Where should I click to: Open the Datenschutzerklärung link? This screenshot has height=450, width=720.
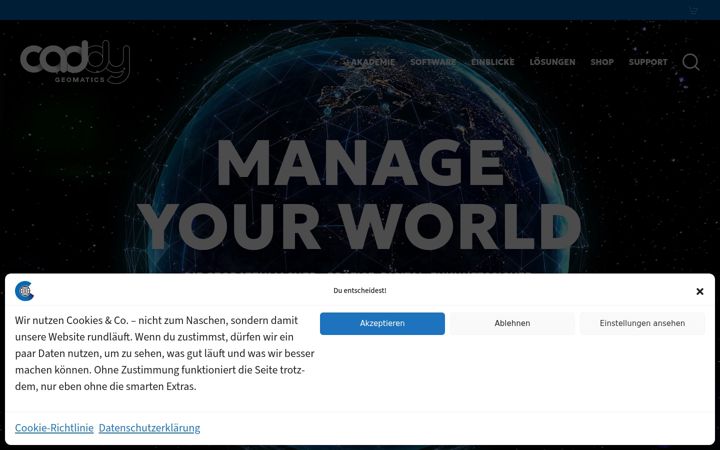[149, 428]
